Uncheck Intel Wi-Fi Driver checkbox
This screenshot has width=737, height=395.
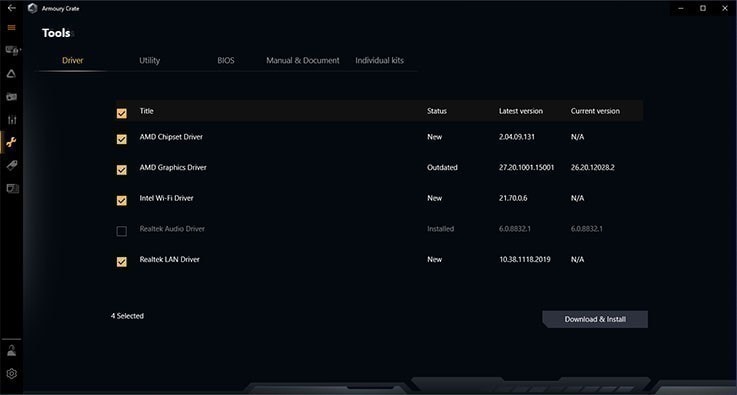point(122,200)
